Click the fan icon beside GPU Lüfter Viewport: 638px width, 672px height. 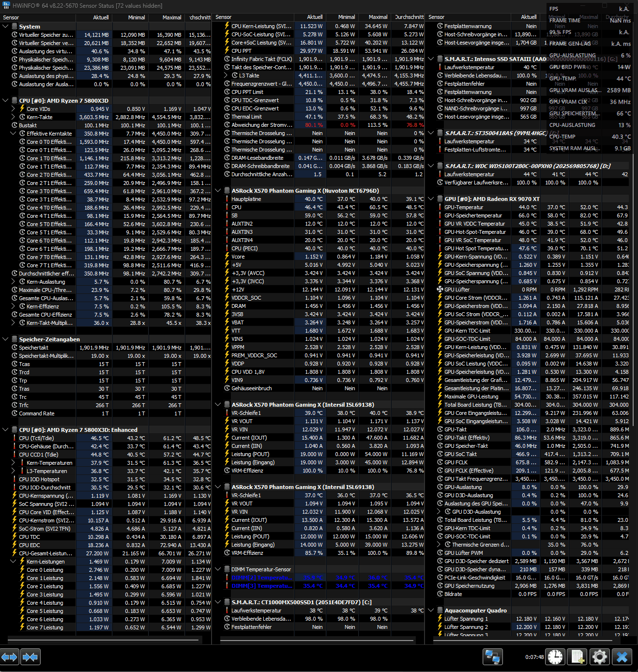tap(440, 290)
